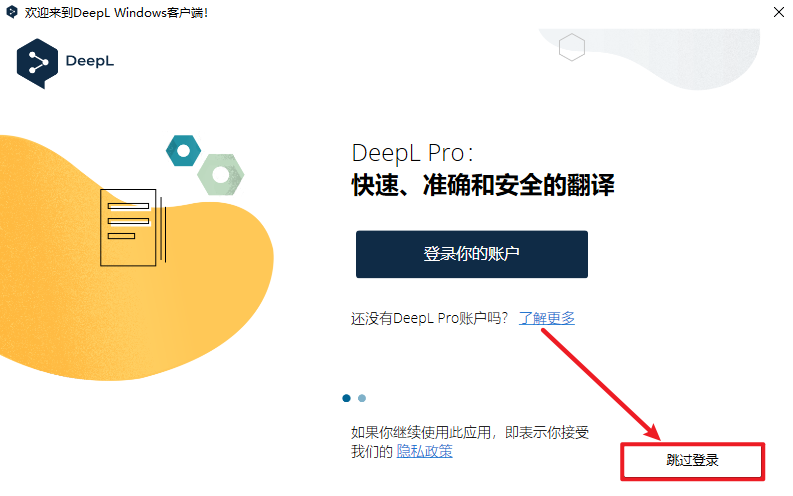
Task: Click the DeepL Pro heading text
Action: [412, 153]
